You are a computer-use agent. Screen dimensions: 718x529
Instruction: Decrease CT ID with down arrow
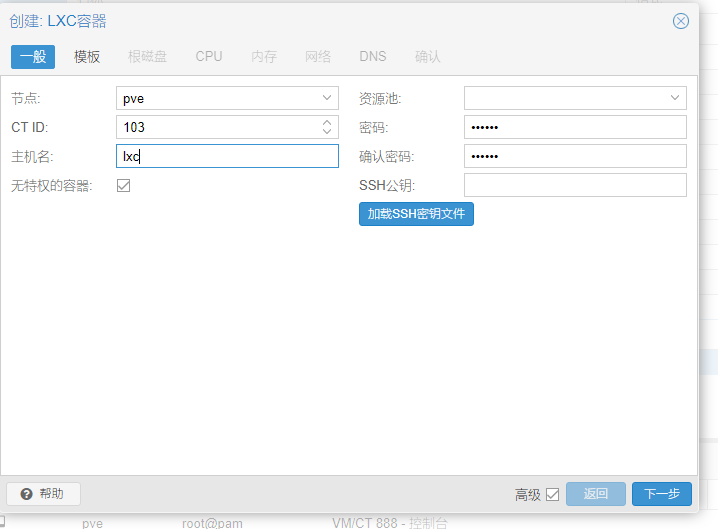327,132
